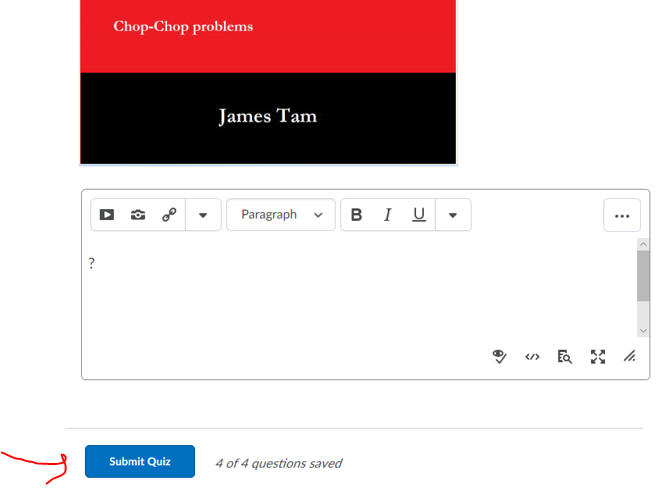The image size is (661, 488).
Task: Open the Paragraph format dropdown
Action: coord(281,215)
